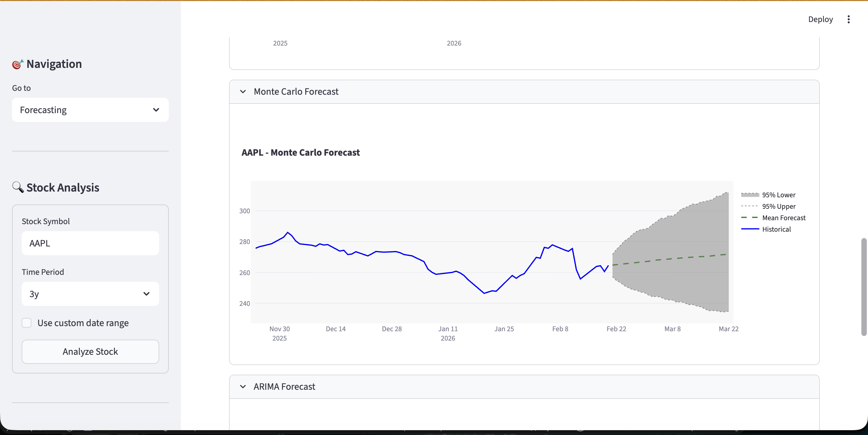The width and height of the screenshot is (868, 435).
Task: Open the app options menu via three-dot icon
Action: (849, 19)
